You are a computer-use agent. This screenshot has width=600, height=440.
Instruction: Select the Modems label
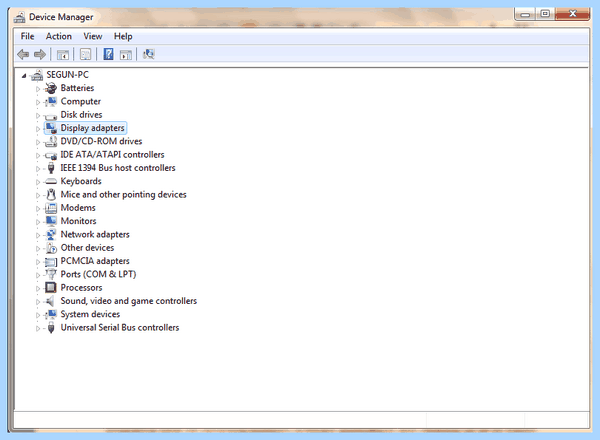(x=78, y=208)
